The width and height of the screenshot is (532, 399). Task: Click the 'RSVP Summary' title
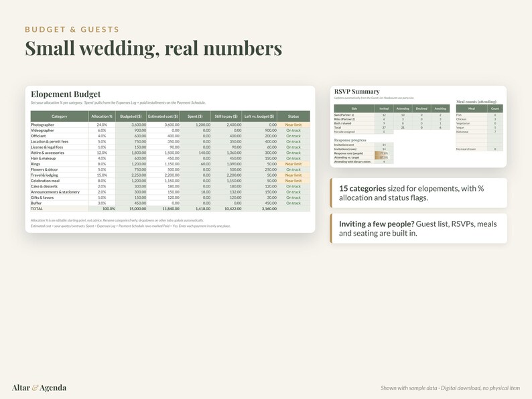coord(357,92)
